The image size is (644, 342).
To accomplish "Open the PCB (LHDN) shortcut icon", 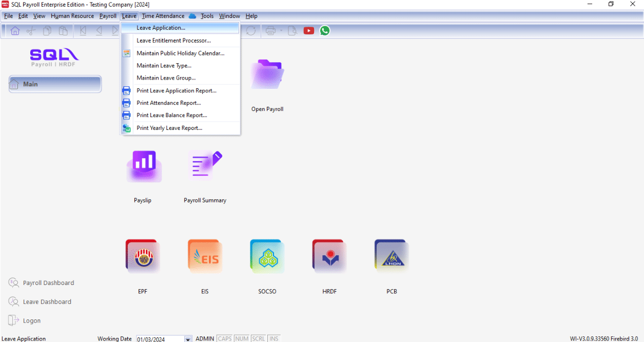I will [x=392, y=256].
